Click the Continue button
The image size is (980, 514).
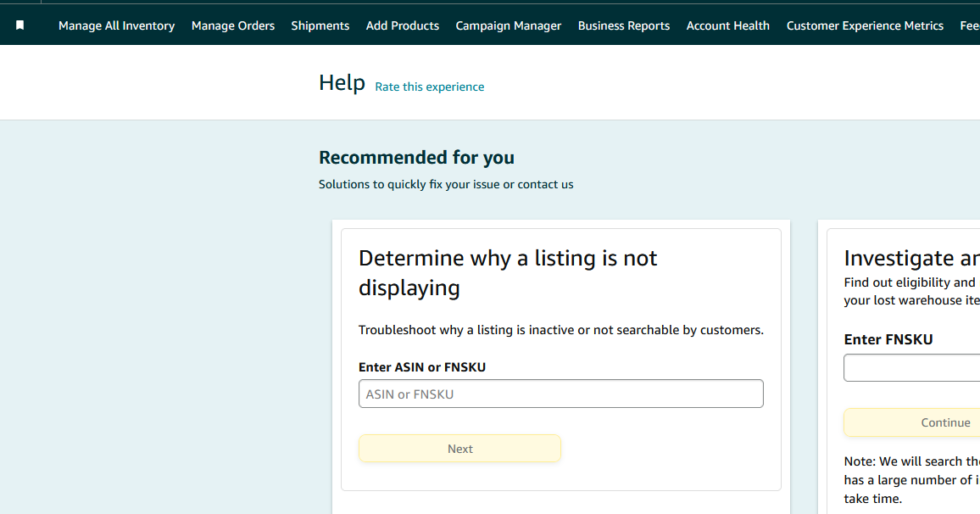click(x=912, y=422)
